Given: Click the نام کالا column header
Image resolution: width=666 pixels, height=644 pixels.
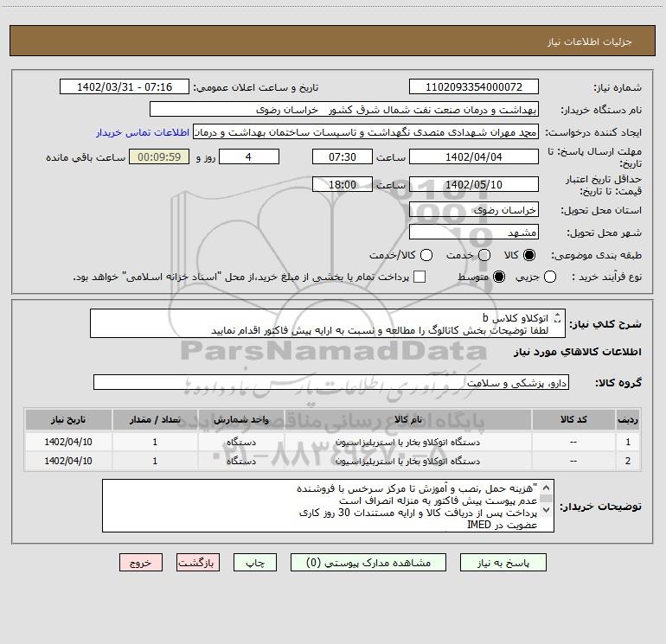Looking at the screenshot, I should (407, 419).
